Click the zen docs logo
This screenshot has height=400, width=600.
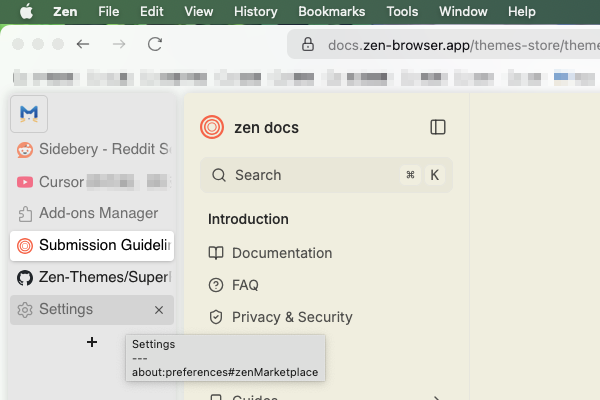click(x=212, y=127)
